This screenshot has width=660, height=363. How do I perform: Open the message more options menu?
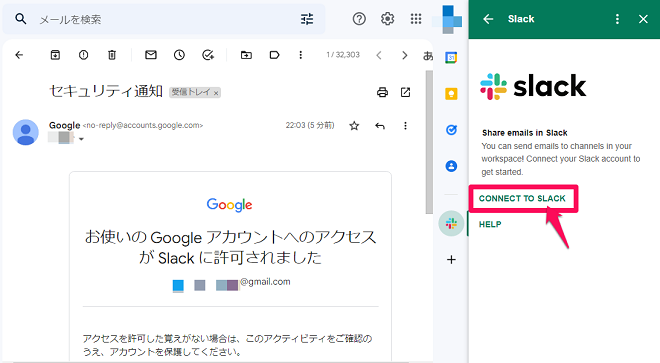(405, 125)
